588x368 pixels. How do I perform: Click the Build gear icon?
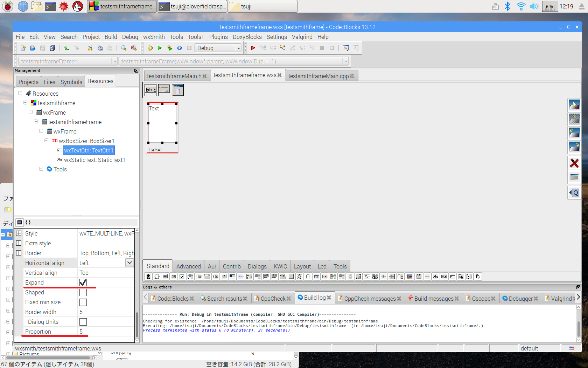(x=150, y=48)
